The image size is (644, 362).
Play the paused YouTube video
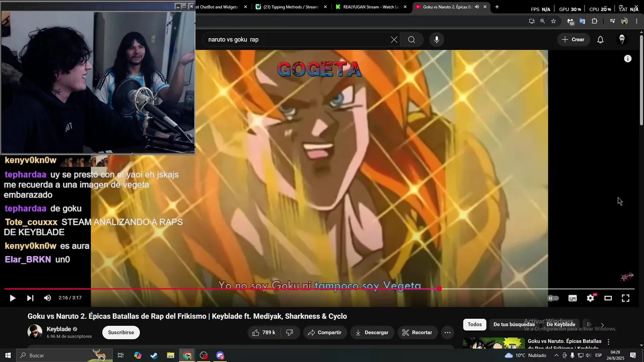click(13, 298)
